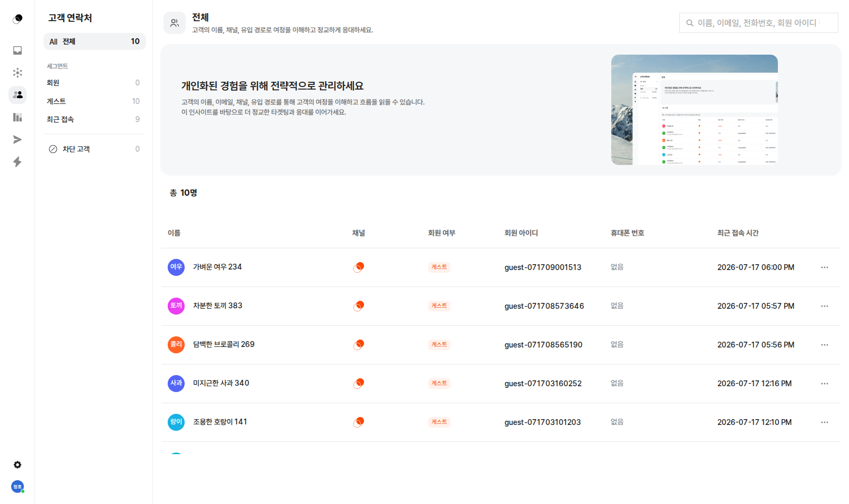Screen dimensions: 849x504
Task: Open more options for 차분한 토끼 383
Action: click(825, 306)
